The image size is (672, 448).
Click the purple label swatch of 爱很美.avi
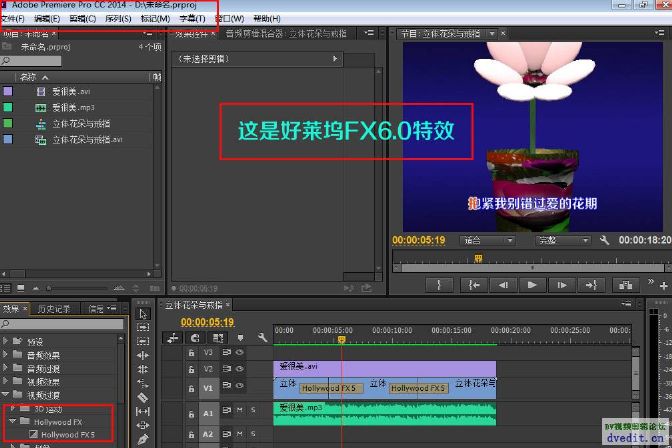pos(8,91)
